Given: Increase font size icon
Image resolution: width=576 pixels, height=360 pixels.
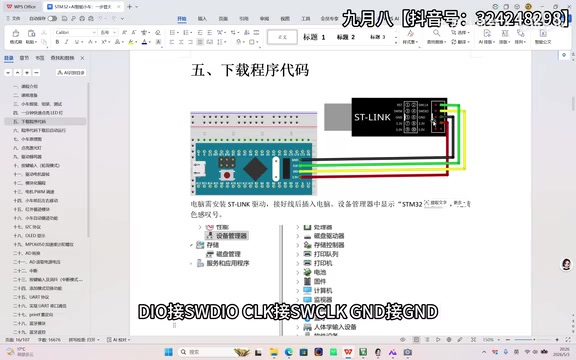Looking at the screenshot, I should (125, 33).
